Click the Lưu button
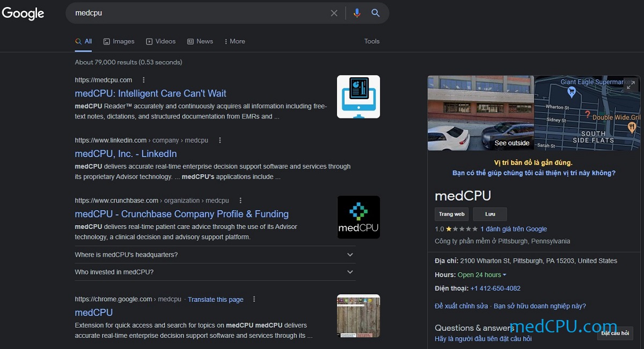This screenshot has height=349, width=644. [490, 214]
